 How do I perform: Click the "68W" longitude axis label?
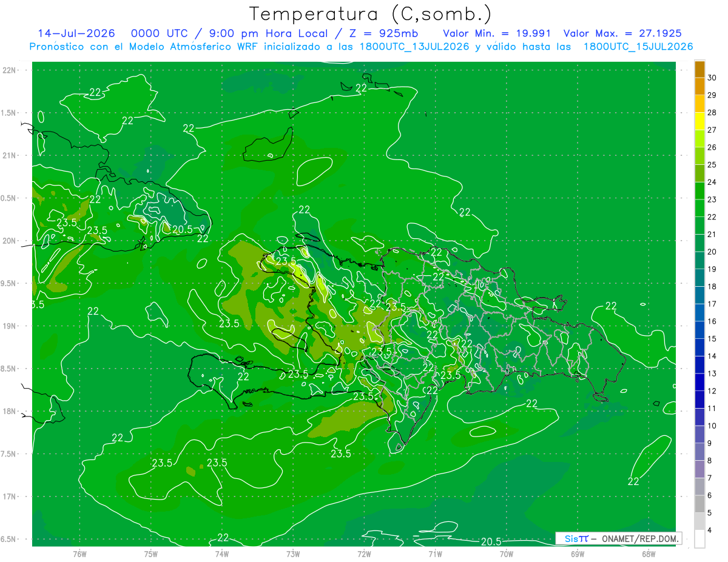(649, 554)
